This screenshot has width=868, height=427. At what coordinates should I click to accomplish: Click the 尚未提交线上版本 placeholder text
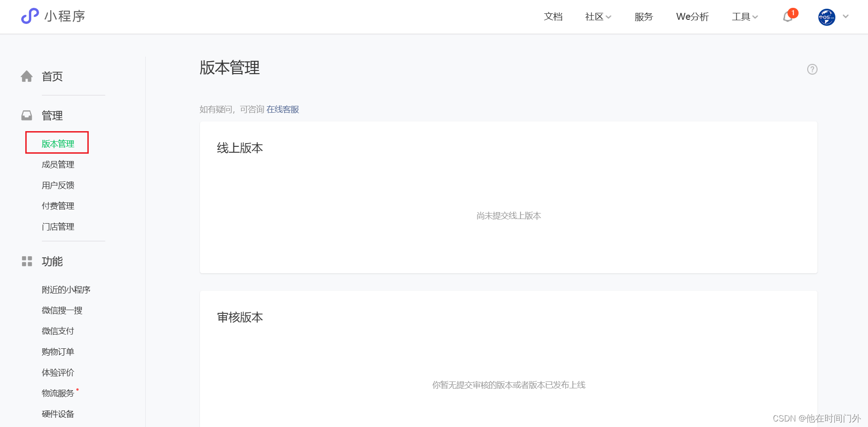click(508, 216)
